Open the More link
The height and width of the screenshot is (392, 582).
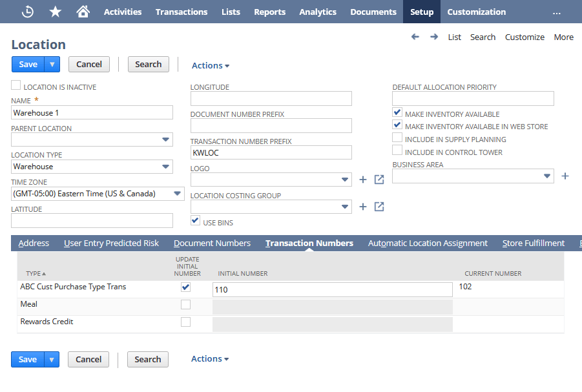pos(563,37)
